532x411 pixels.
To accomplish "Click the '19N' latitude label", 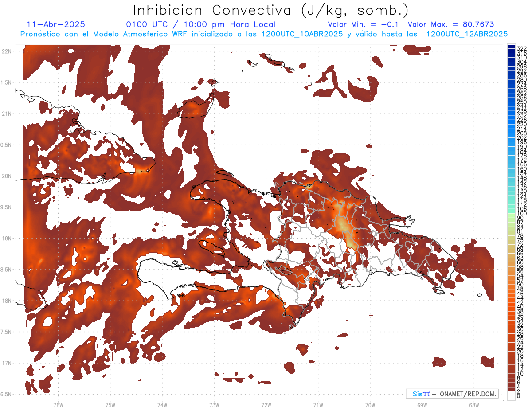I will tap(6, 238).
